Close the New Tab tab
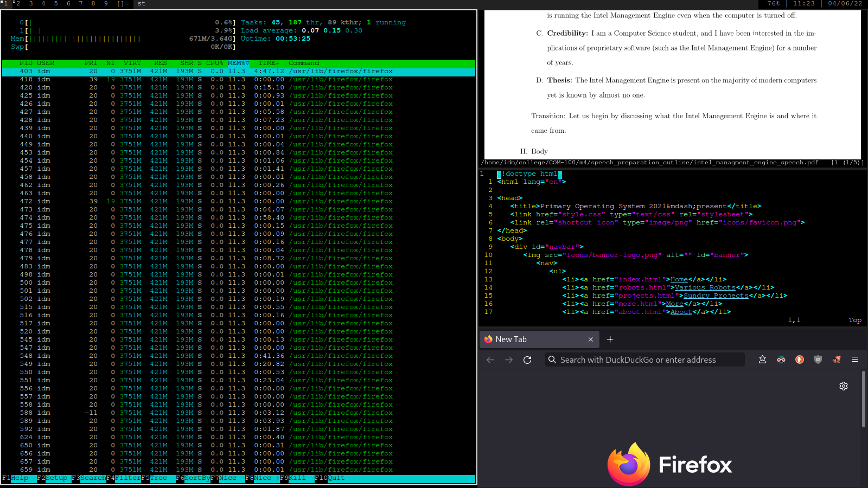Viewport: 868px width, 488px height. (591, 339)
